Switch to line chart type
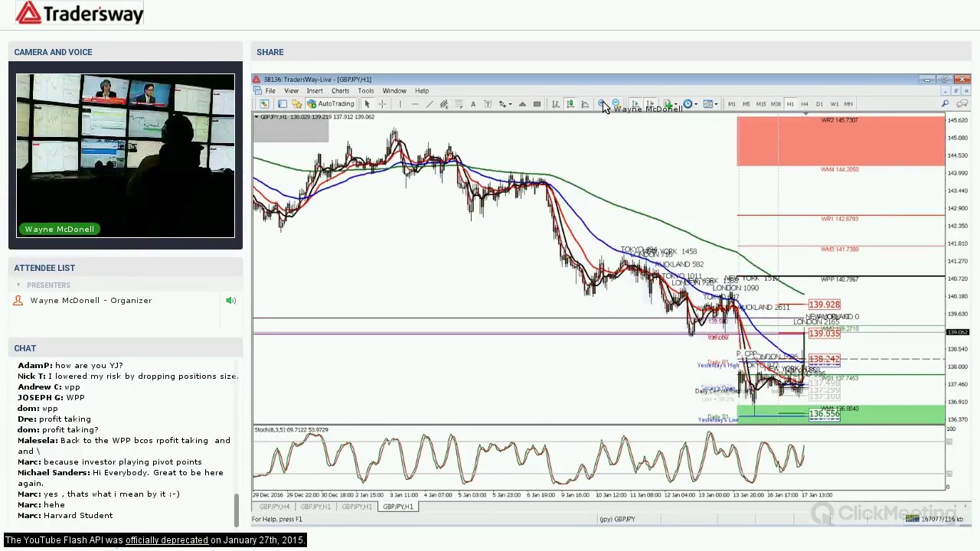The height and width of the screenshot is (551, 980). click(585, 104)
